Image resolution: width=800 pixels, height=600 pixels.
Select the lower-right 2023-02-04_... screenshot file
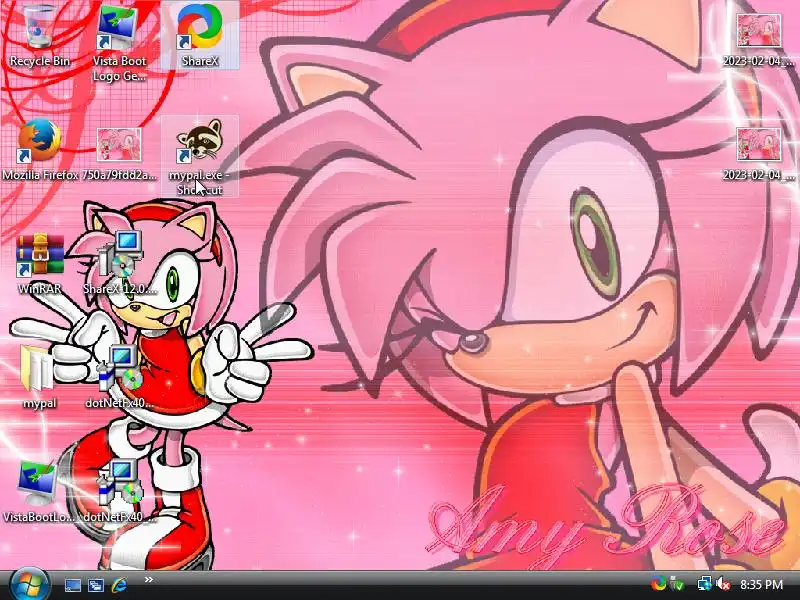pyautogui.click(x=759, y=154)
